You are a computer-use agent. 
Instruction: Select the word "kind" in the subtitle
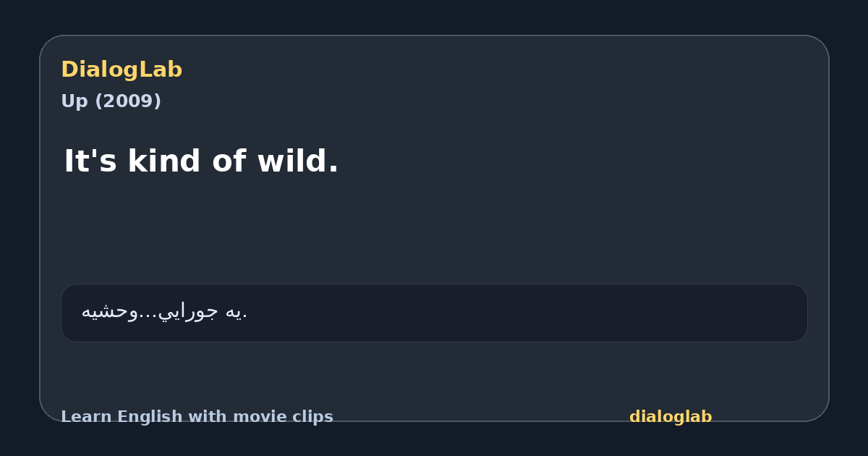[x=166, y=161]
